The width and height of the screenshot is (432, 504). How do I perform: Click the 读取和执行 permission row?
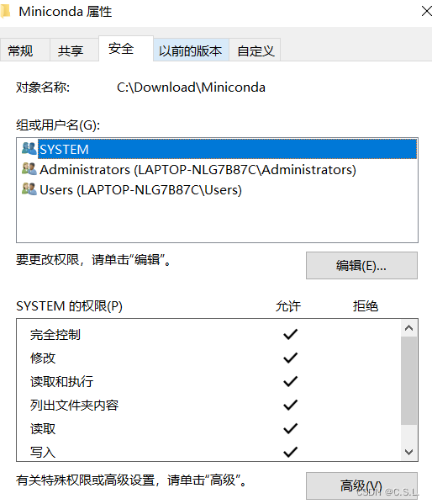(208, 381)
